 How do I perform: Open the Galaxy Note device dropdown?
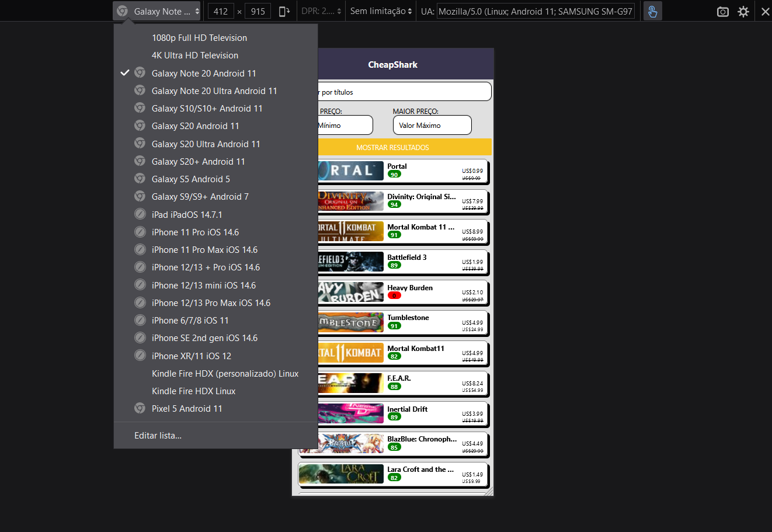click(x=158, y=11)
